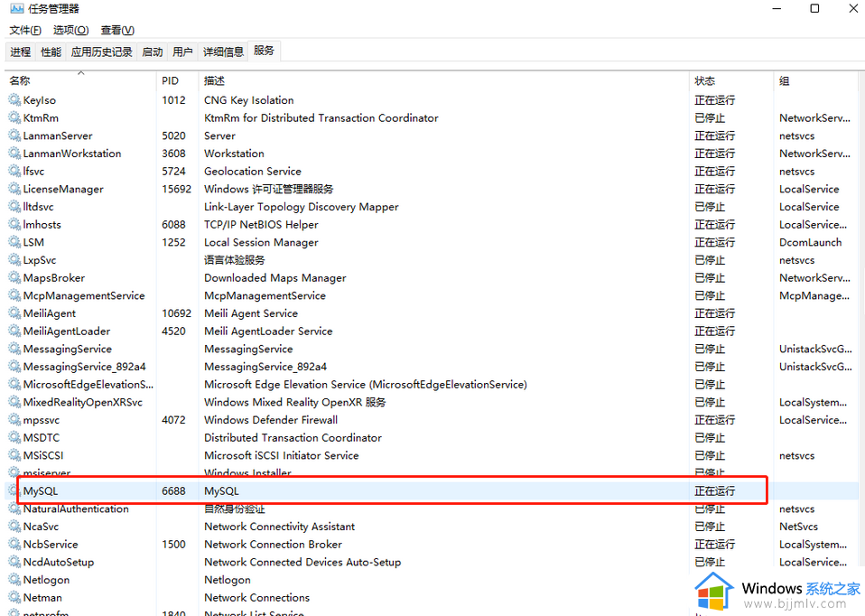This screenshot has width=865, height=616.
Task: Open the 选项(O) menu
Action: 70,30
